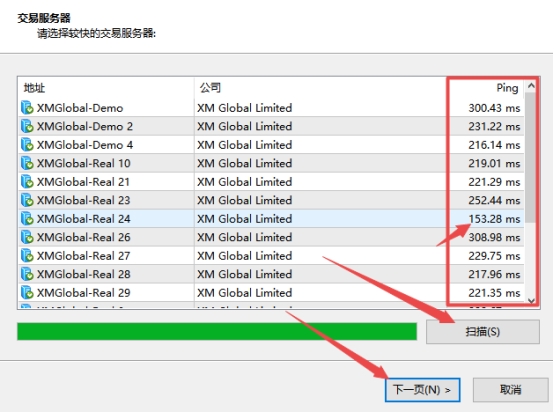Click the server icon beside XMGlobal-Demo 4
The image size is (554, 413).
27,144
